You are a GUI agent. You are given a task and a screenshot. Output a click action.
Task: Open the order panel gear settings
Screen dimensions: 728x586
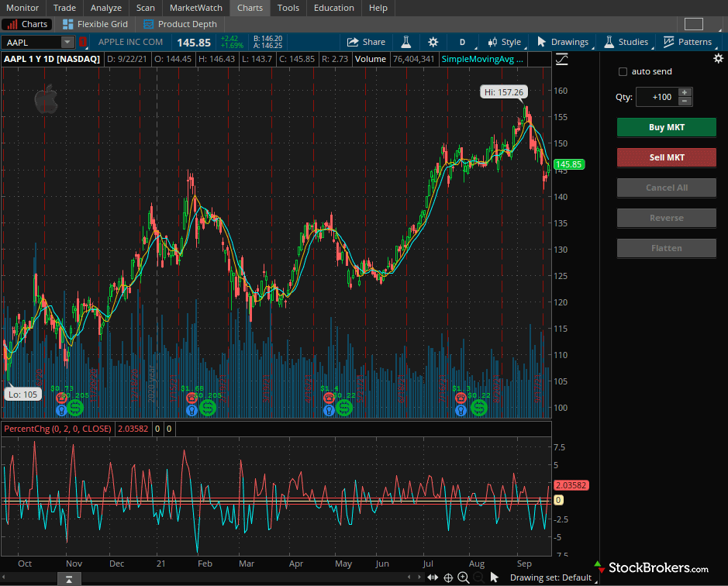(x=717, y=59)
